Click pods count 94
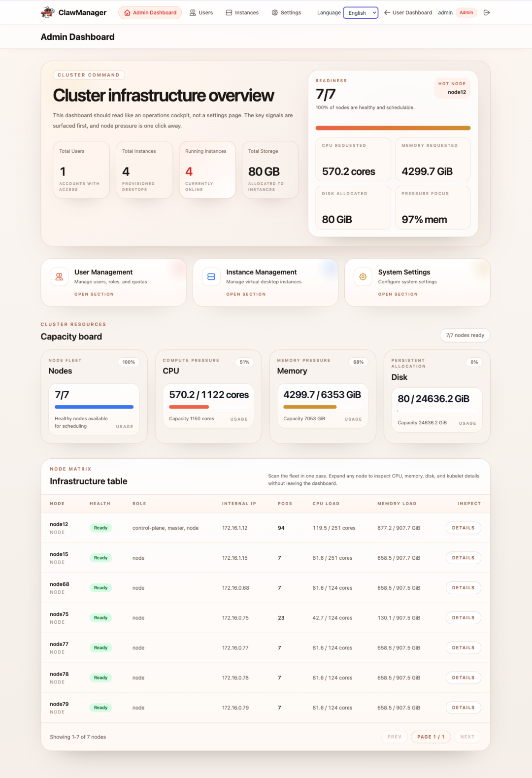Viewport: 532px width, 778px height. pos(281,528)
